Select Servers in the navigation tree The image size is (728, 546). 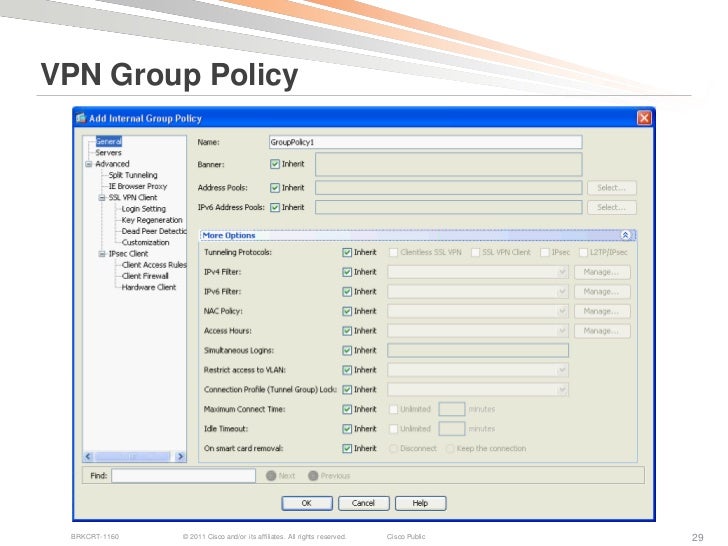(x=108, y=153)
